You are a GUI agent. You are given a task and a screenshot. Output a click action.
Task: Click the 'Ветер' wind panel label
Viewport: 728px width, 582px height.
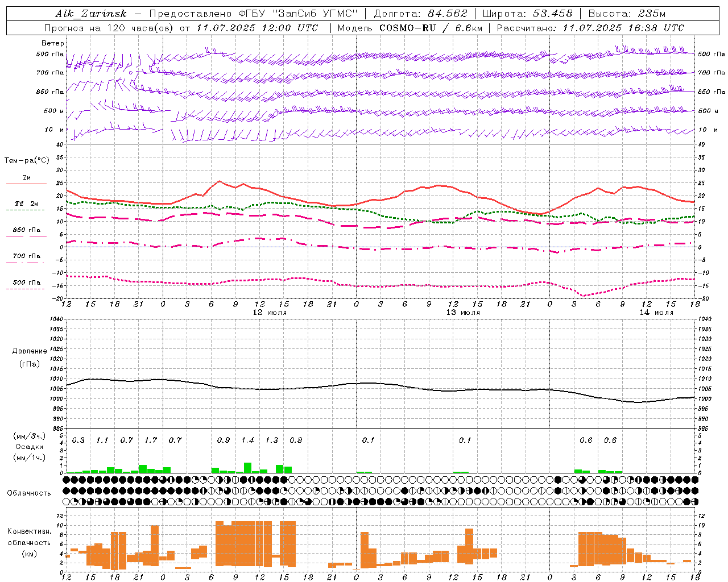53,43
